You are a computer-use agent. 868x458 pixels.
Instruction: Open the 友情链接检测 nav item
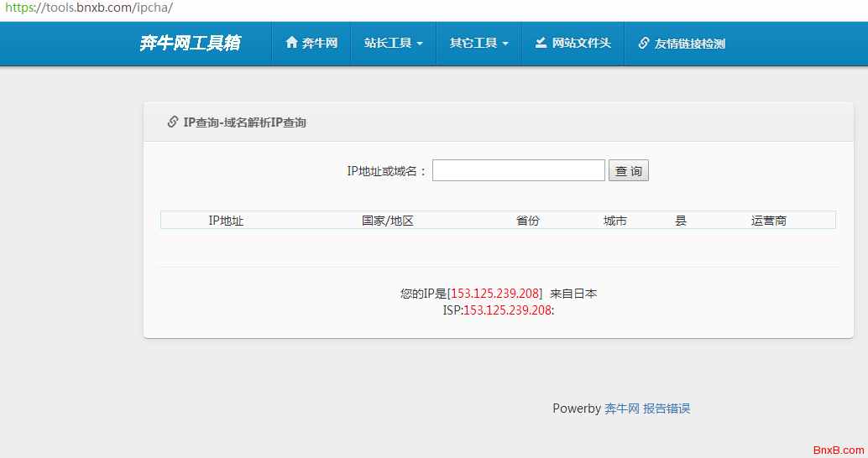(x=682, y=43)
